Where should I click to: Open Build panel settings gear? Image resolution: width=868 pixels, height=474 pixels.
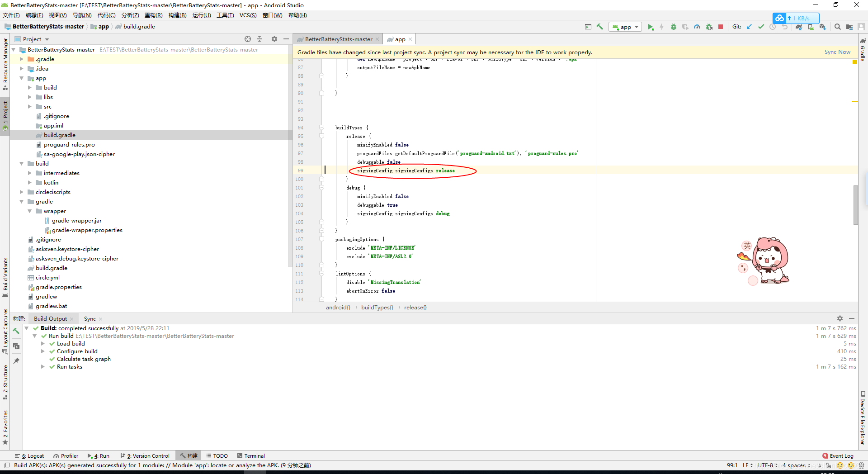pos(840,318)
